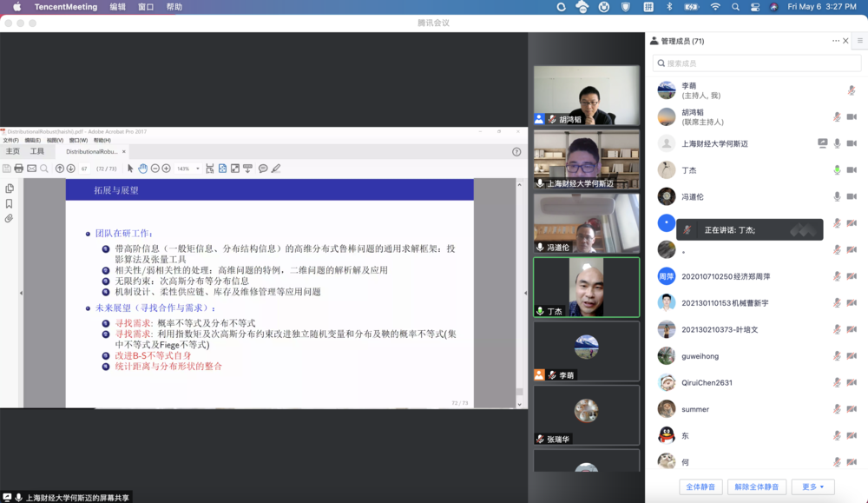The width and height of the screenshot is (868, 503).
Task: Click the 解除全体静音 unmute all button
Action: tap(756, 486)
